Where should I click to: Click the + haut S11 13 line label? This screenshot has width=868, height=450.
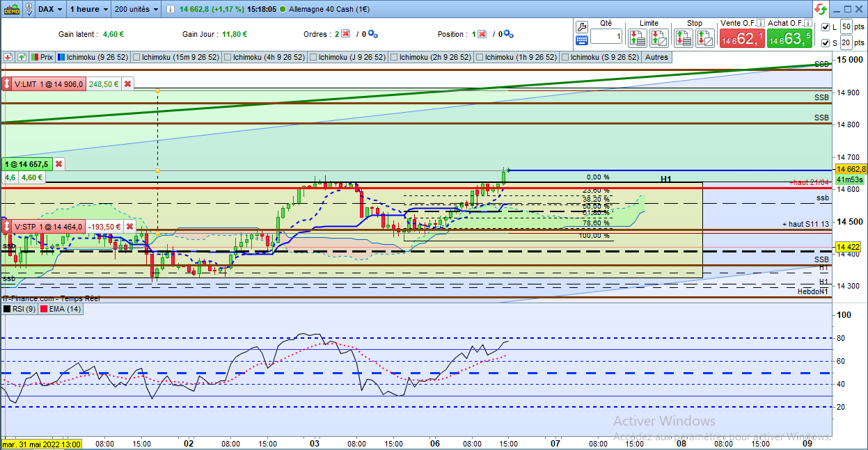coord(806,224)
